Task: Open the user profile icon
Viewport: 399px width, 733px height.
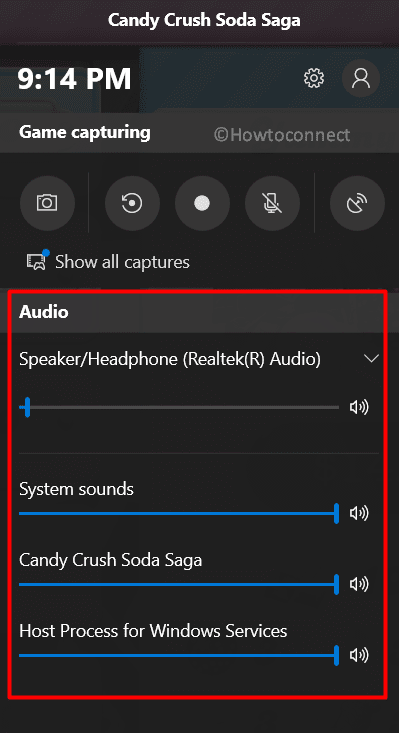Action: tap(361, 78)
